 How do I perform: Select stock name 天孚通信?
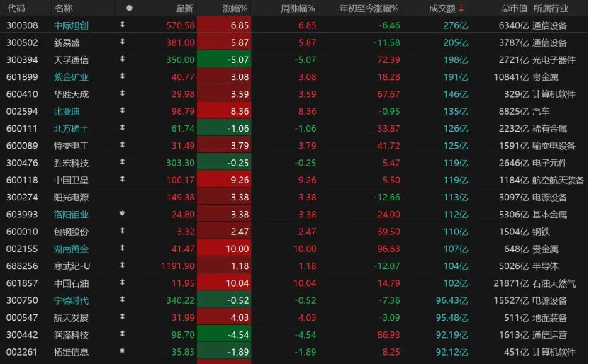[x=71, y=60]
